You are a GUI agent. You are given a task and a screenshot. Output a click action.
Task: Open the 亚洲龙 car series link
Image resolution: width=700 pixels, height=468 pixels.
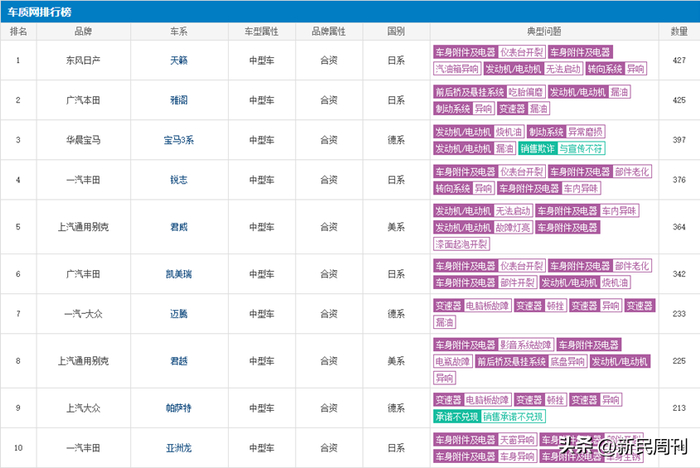pos(179,448)
